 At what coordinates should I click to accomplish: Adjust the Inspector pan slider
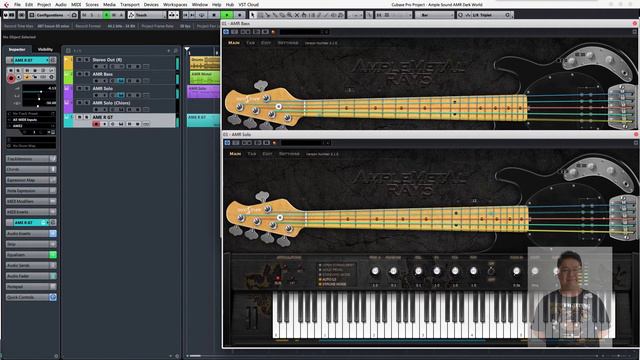39,99
